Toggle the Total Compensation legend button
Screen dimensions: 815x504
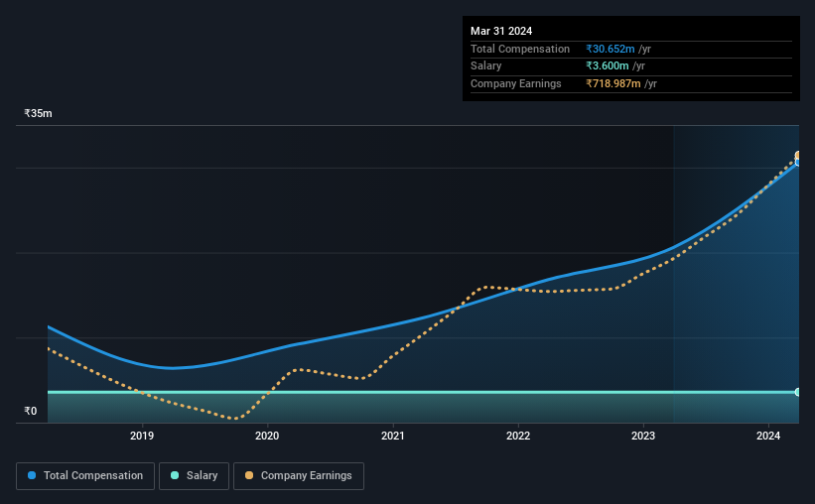pos(85,476)
